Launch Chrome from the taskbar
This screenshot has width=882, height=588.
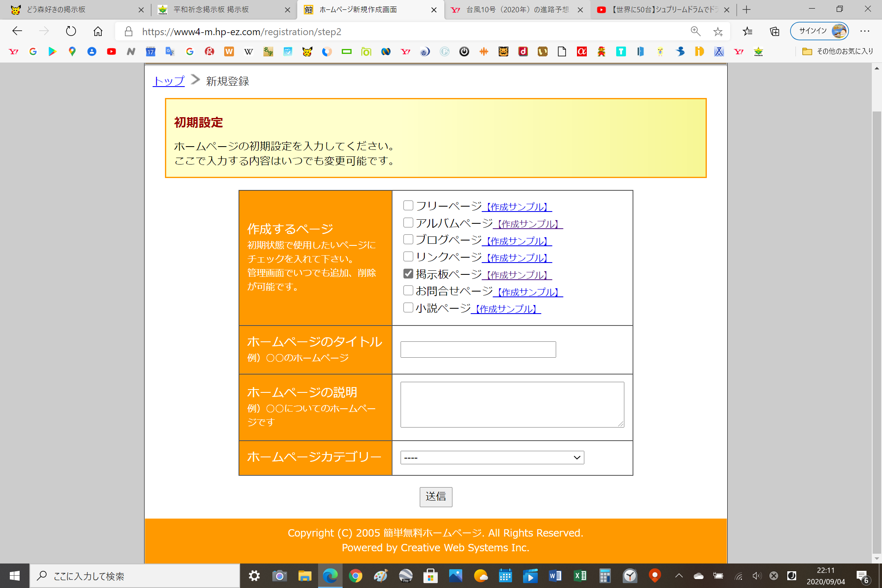pyautogui.click(x=355, y=576)
